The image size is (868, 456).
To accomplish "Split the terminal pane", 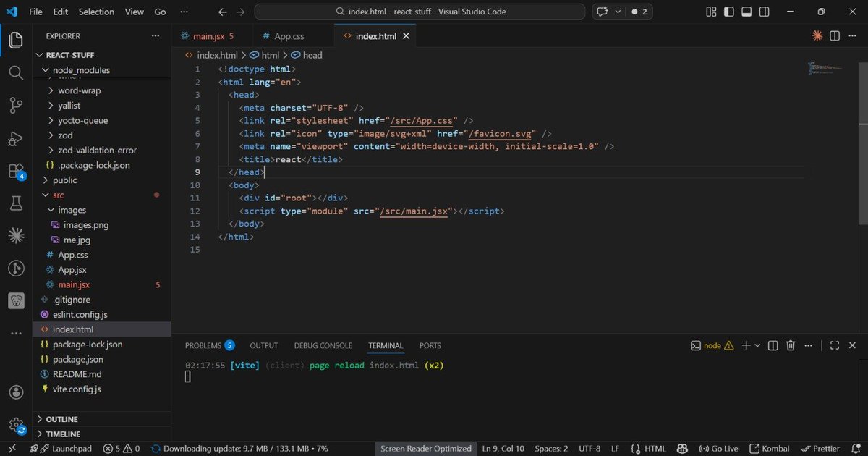I will point(773,346).
